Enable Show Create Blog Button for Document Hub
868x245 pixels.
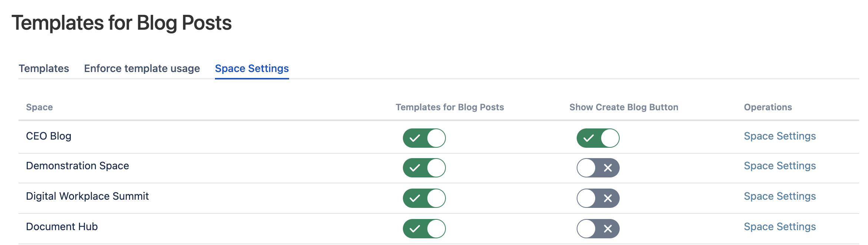(598, 229)
